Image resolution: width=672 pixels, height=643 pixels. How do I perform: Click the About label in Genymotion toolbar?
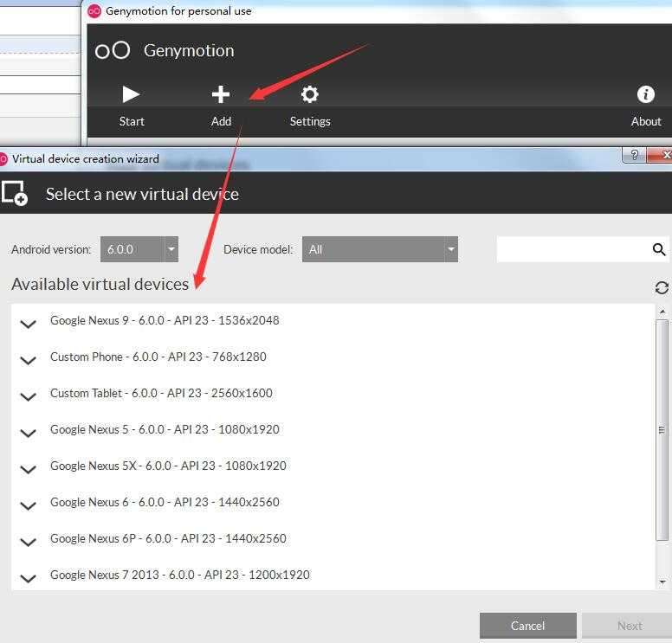click(646, 122)
